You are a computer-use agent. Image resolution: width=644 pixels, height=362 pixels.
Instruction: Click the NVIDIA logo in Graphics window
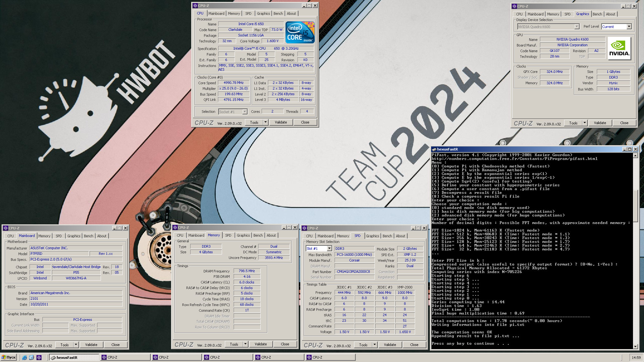[x=619, y=48]
